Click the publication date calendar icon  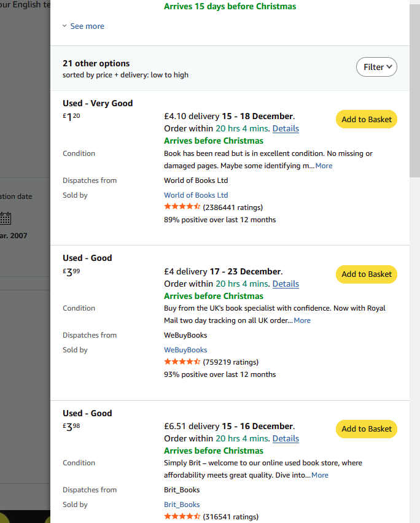[6, 218]
